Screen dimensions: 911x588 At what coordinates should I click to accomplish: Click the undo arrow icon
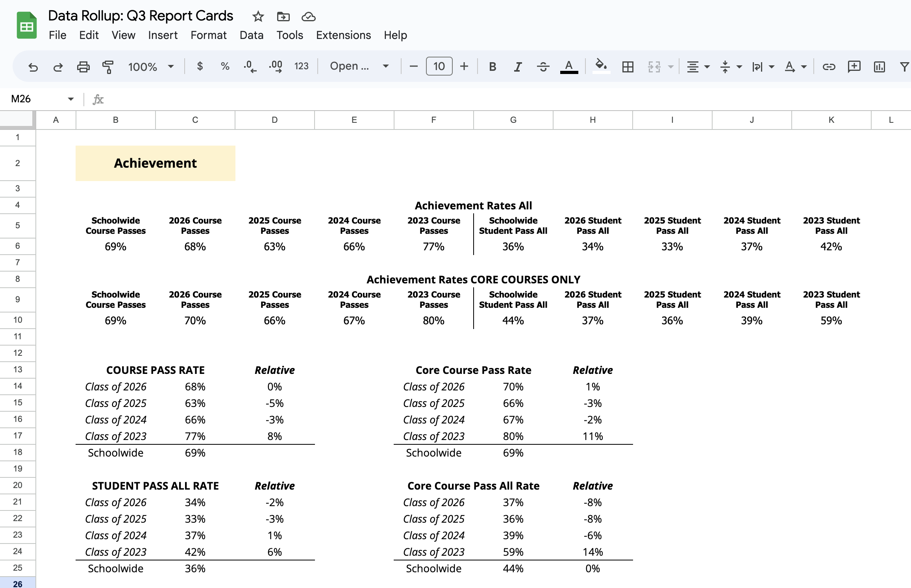tap(33, 67)
